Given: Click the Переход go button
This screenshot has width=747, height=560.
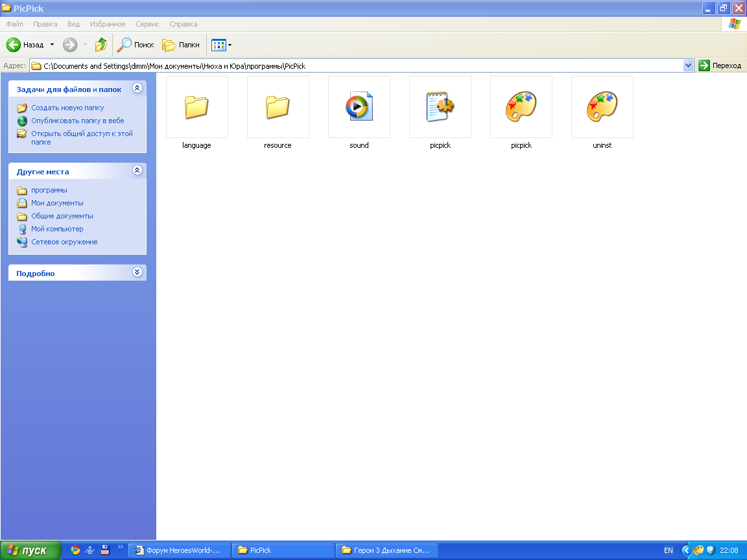Looking at the screenshot, I should (720, 65).
